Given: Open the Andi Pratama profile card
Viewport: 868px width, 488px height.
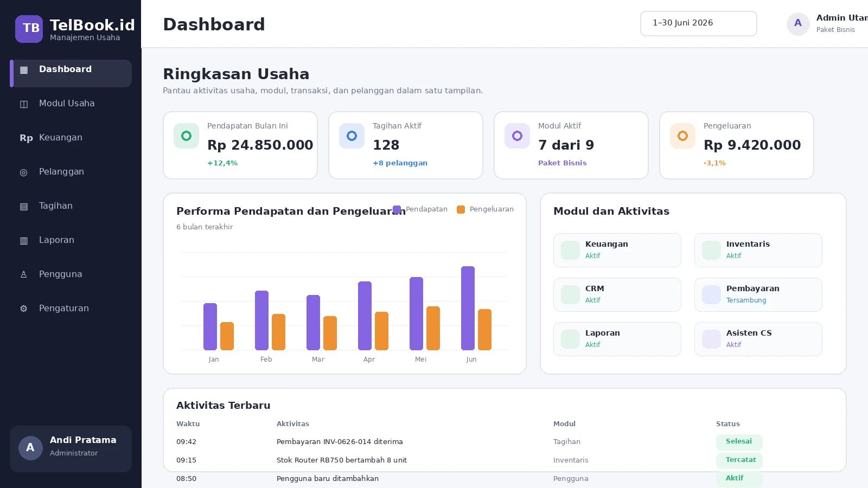Looking at the screenshot, I should coord(71,448).
